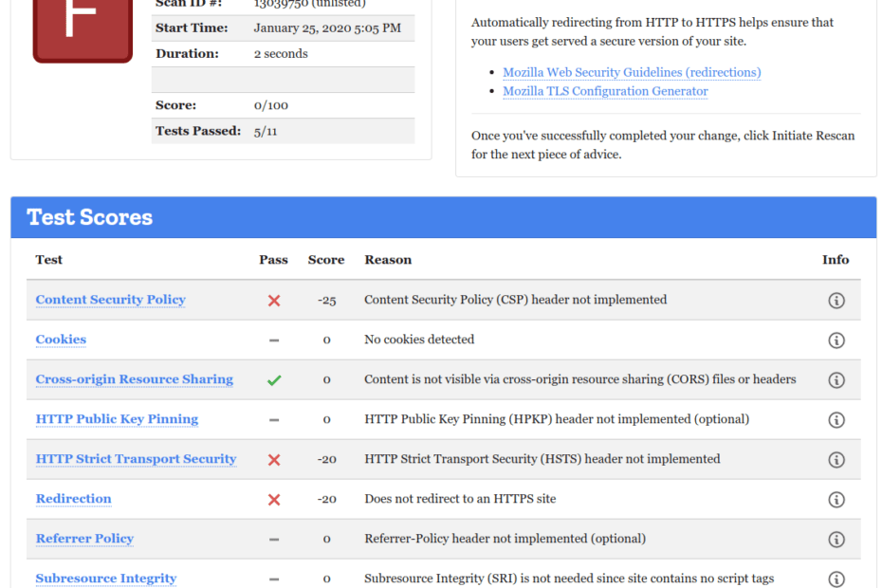Open the Cookies test link
Screen dimensions: 882x588
[61, 340]
